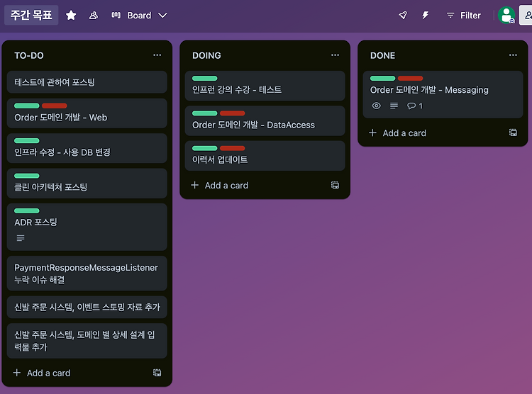Image resolution: width=532 pixels, height=394 pixels.
Task: Rename the DOING list title
Action: pos(206,55)
